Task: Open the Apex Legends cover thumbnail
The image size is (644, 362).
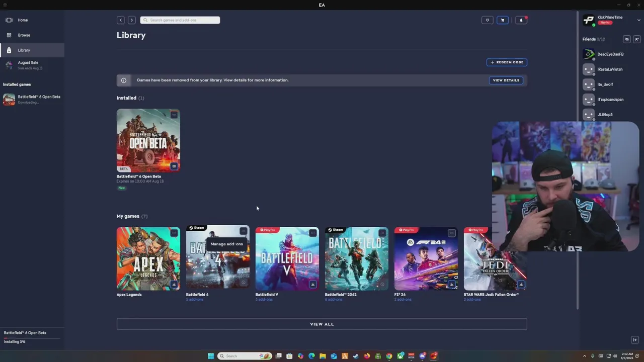Action: pos(148,258)
